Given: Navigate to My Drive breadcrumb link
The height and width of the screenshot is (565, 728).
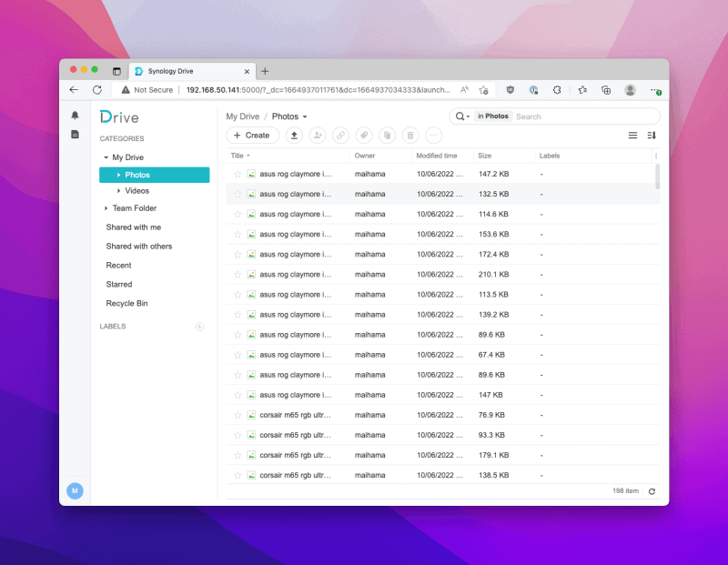Looking at the screenshot, I should pyautogui.click(x=242, y=116).
